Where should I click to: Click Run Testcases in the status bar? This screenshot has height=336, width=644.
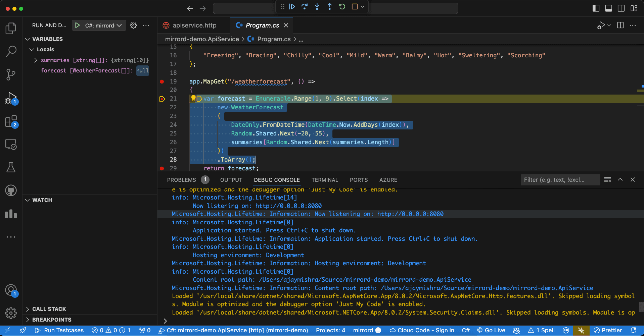point(59,330)
